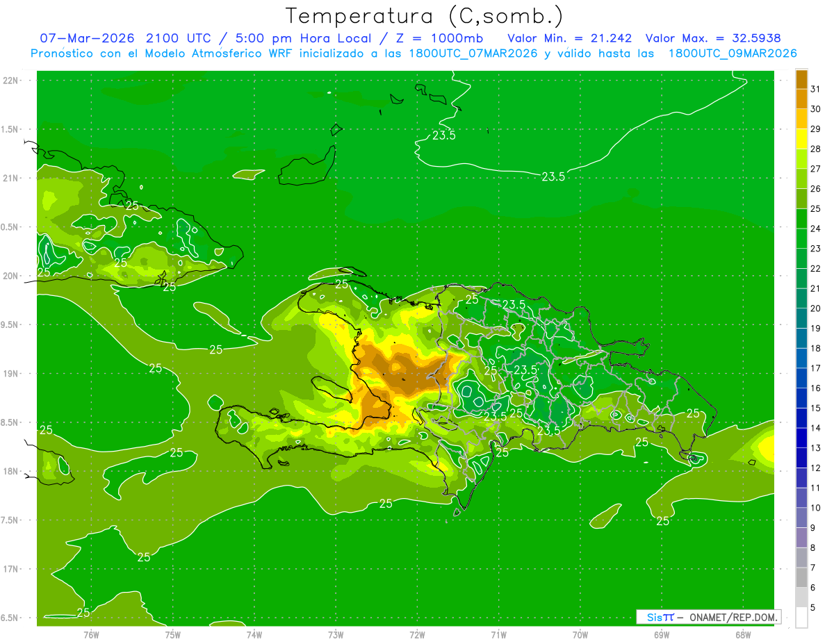Click the "70W" longitude axis label
Screen dimensions: 834x644
tap(580, 635)
